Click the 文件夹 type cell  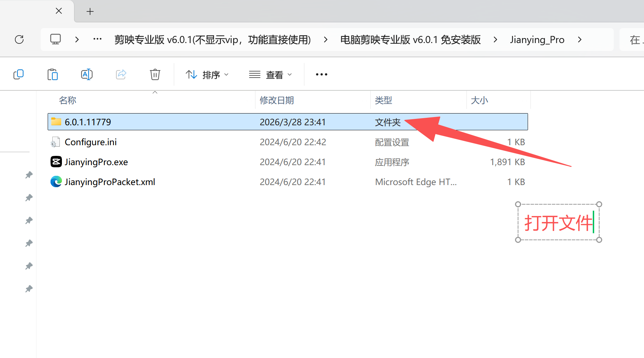tap(388, 122)
